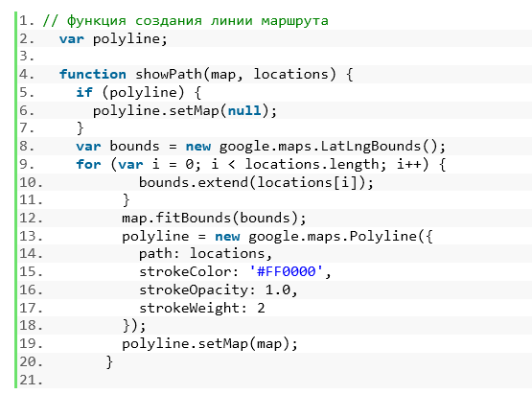The width and height of the screenshot is (532, 394).
Task: Click the 'new' keyword before LatLngBounds
Action: tap(198, 147)
